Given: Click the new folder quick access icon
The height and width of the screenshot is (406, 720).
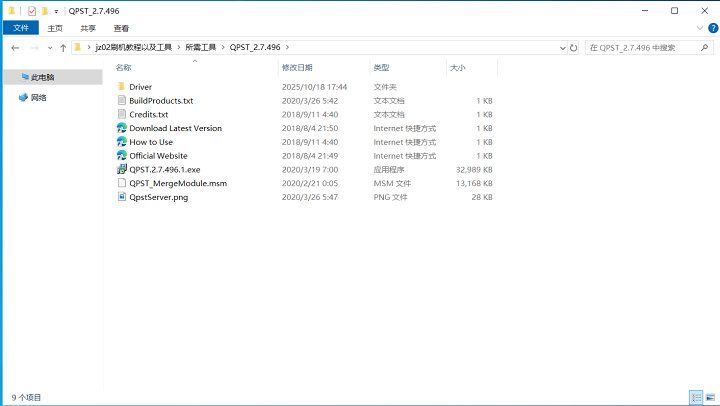Looking at the screenshot, I should (x=45, y=11).
